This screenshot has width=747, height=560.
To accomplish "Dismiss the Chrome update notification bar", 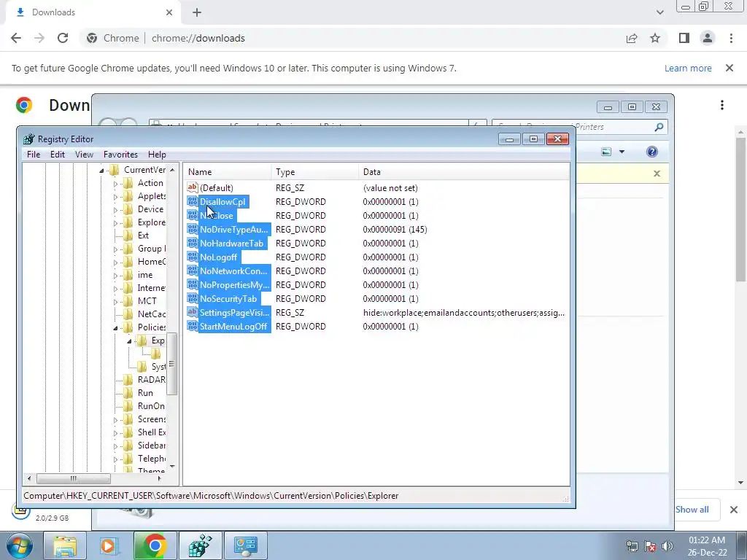I will click(729, 68).
